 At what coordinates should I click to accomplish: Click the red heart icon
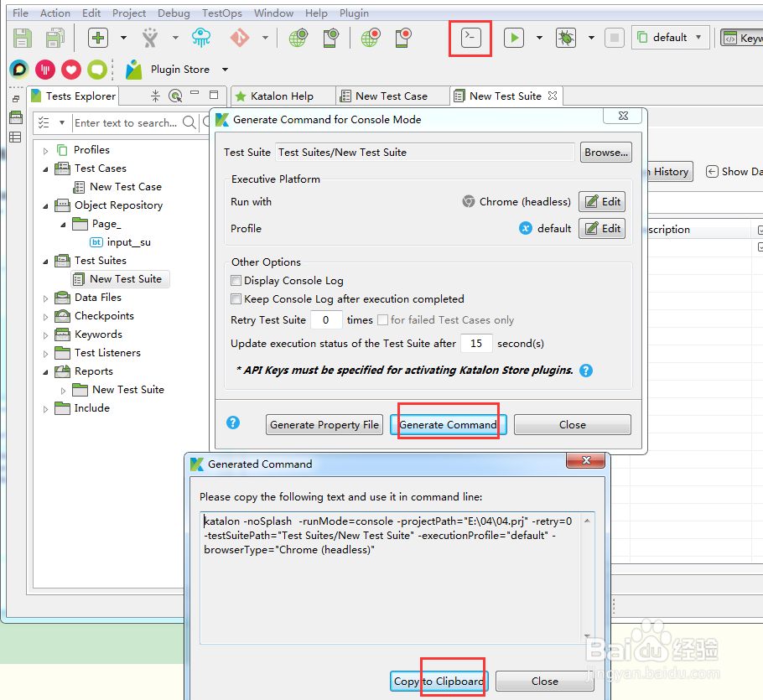(71, 70)
